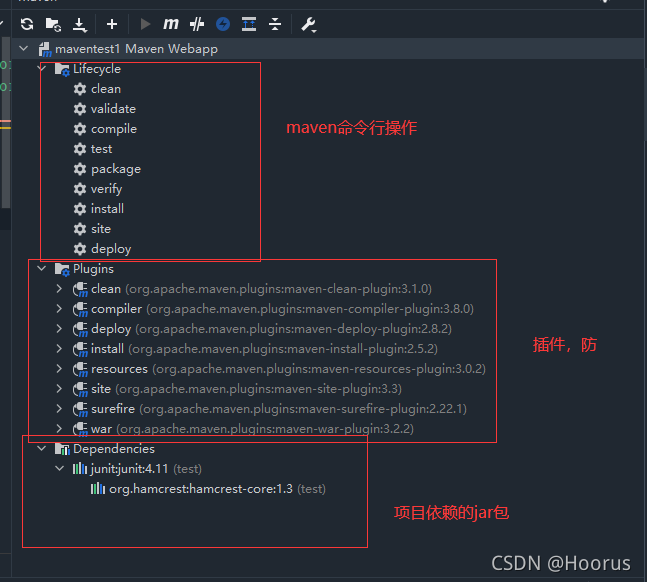Viewport: 647px width, 582px height.
Task: Click the Execute Maven Goal m icon
Action: coord(170,24)
